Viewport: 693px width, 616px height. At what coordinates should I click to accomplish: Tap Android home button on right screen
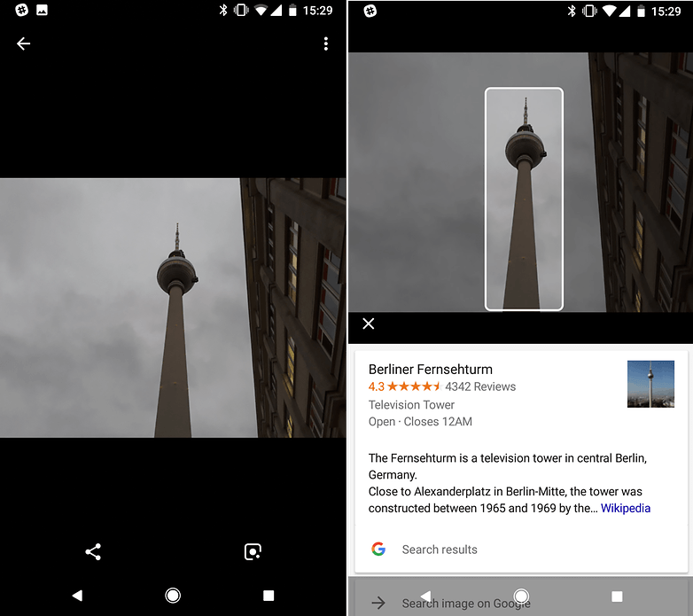click(521, 597)
